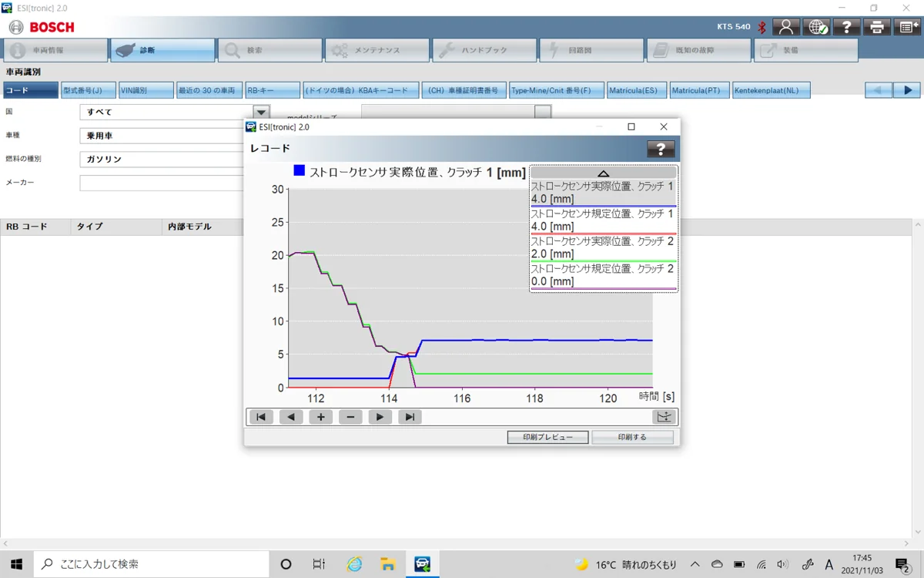Image resolution: width=924 pixels, height=578 pixels.
Task: Open the 装備 main tab
Action: pyautogui.click(x=806, y=50)
